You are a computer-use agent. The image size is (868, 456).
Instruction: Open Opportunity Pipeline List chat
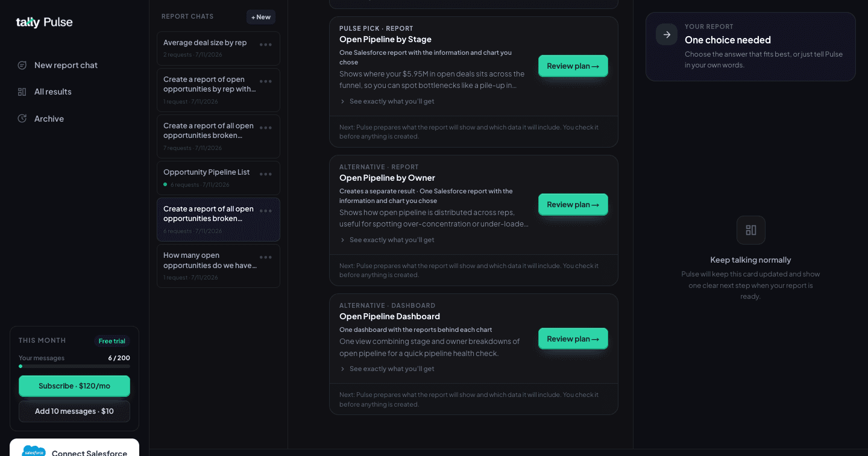pos(218,178)
